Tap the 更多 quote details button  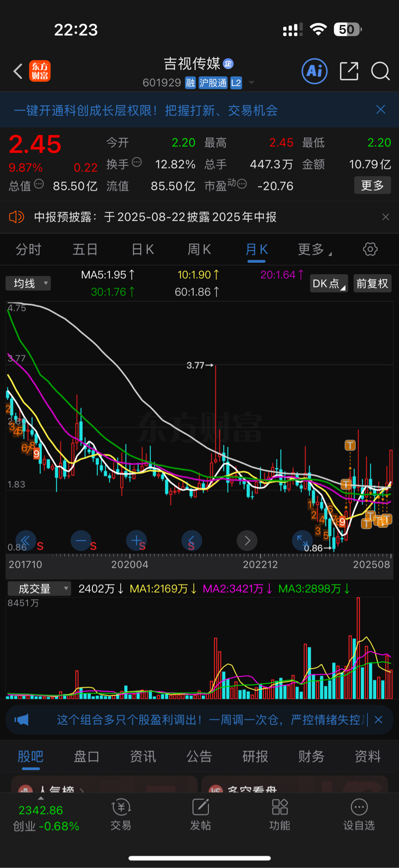[x=373, y=186]
